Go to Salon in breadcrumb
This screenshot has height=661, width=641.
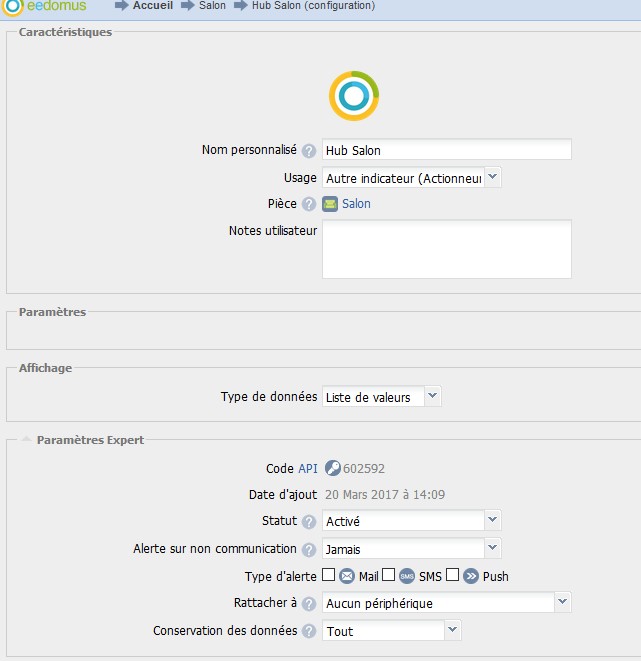point(212,5)
